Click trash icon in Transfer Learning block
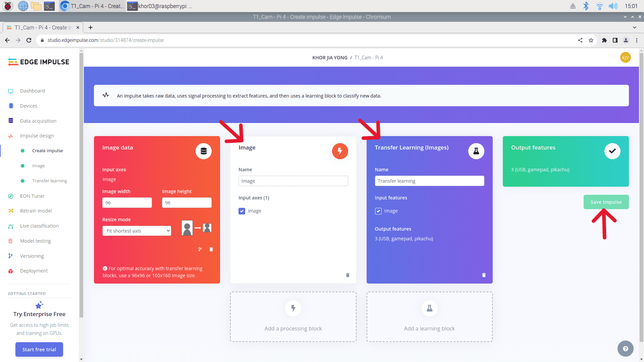Image resolution: width=644 pixels, height=362 pixels. [484, 275]
